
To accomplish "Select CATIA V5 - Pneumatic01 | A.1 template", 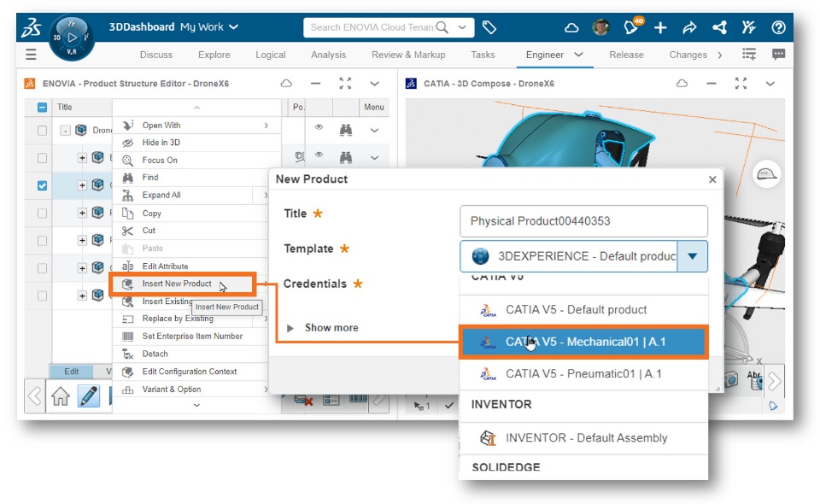I will coord(583,374).
